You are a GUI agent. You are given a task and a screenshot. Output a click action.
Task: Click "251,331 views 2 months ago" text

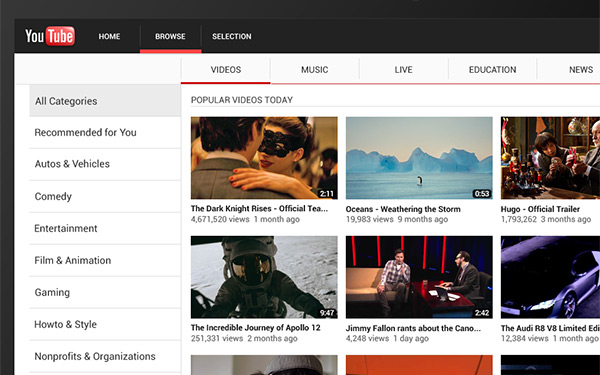[x=244, y=339]
